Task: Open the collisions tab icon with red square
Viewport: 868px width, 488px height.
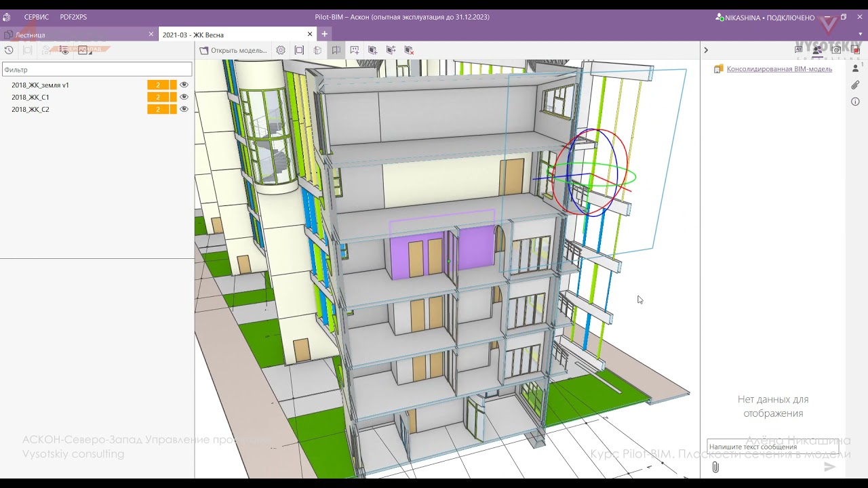Action: coord(855,49)
